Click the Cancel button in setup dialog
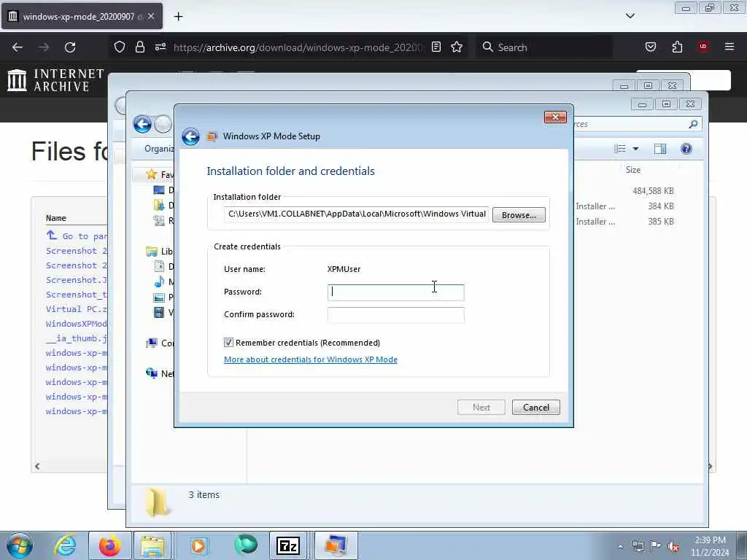 coord(536,407)
